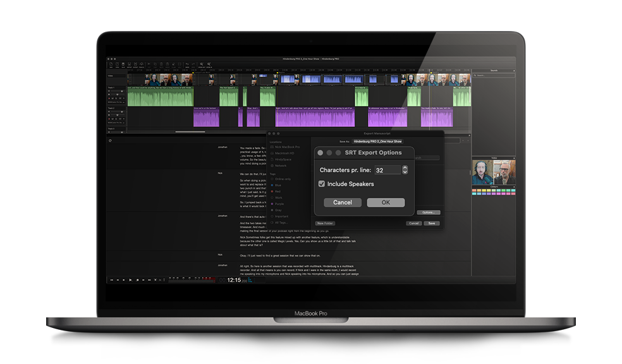The height and width of the screenshot is (364, 622).
Task: Jump to start with the first transport button
Action: coord(111,280)
